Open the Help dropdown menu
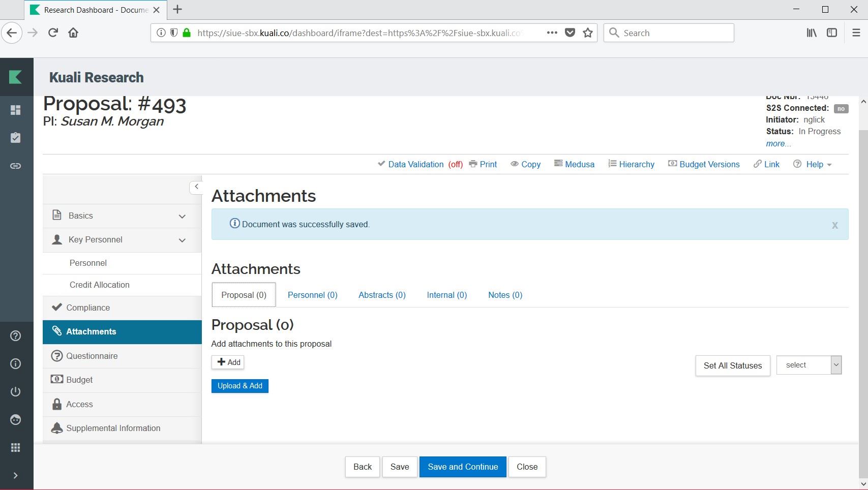The height and width of the screenshot is (490, 868). pos(814,164)
